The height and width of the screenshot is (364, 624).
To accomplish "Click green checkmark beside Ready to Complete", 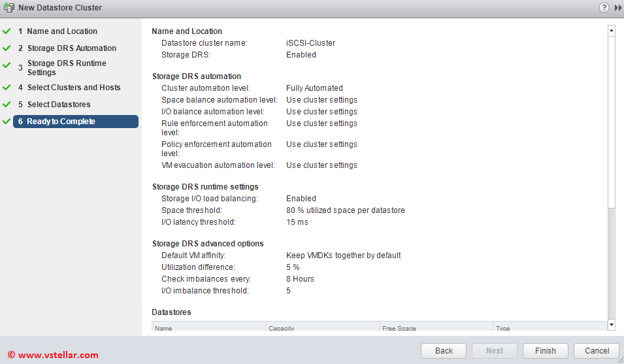I will coord(7,122).
